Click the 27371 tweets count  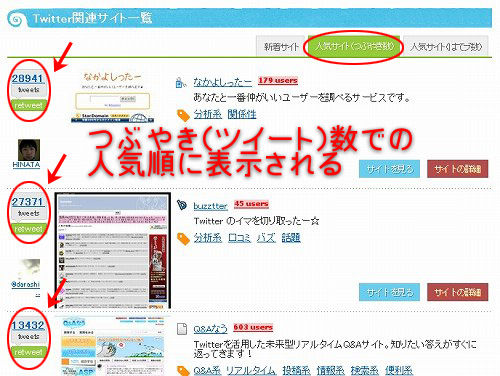(28, 202)
